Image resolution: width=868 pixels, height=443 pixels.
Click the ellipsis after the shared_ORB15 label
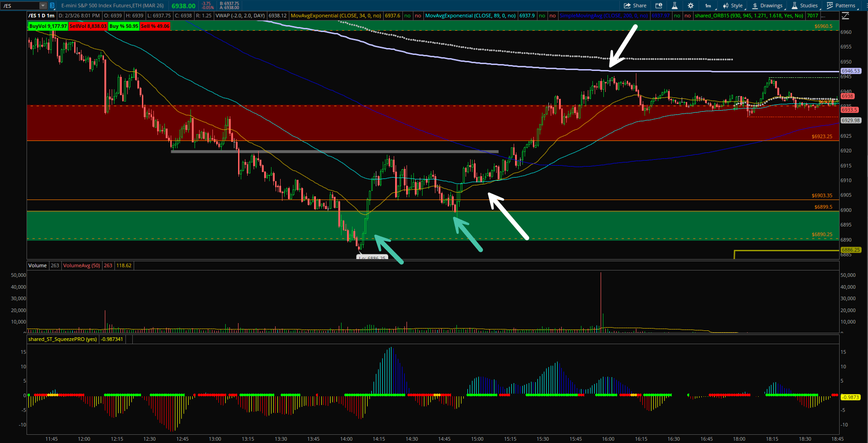point(823,16)
